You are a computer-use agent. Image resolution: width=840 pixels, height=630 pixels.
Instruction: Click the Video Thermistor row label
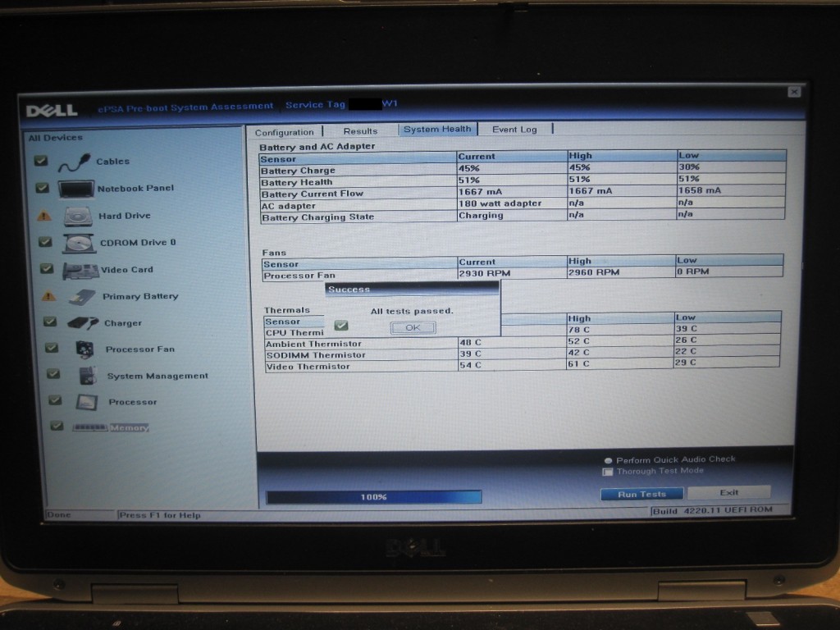tap(308, 367)
